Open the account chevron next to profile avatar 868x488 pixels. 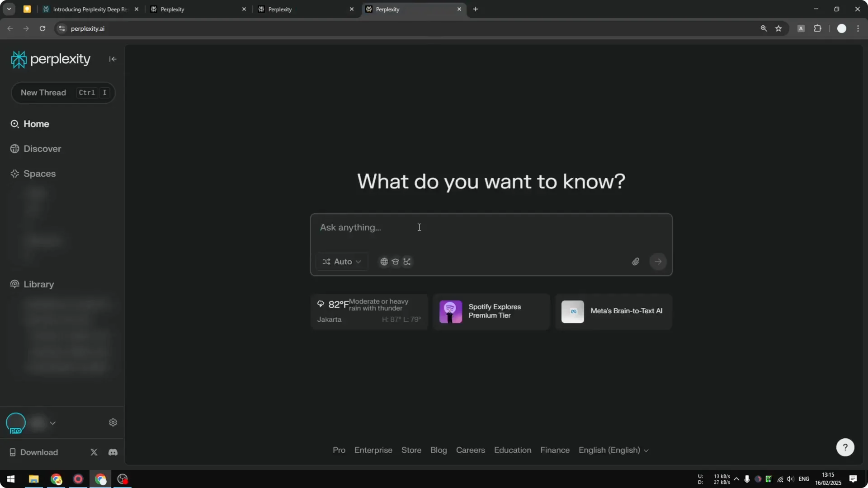point(53,423)
